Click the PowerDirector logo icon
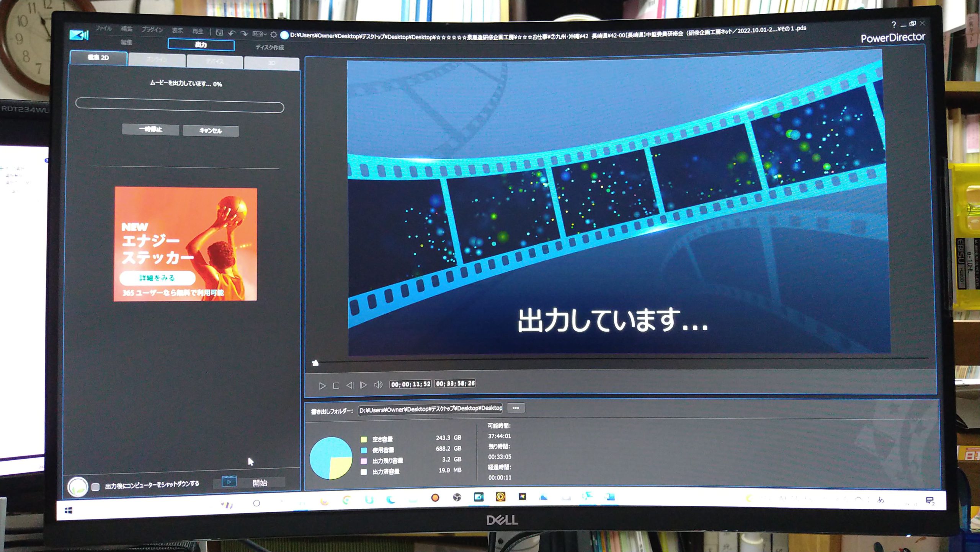980x552 pixels. [79, 36]
